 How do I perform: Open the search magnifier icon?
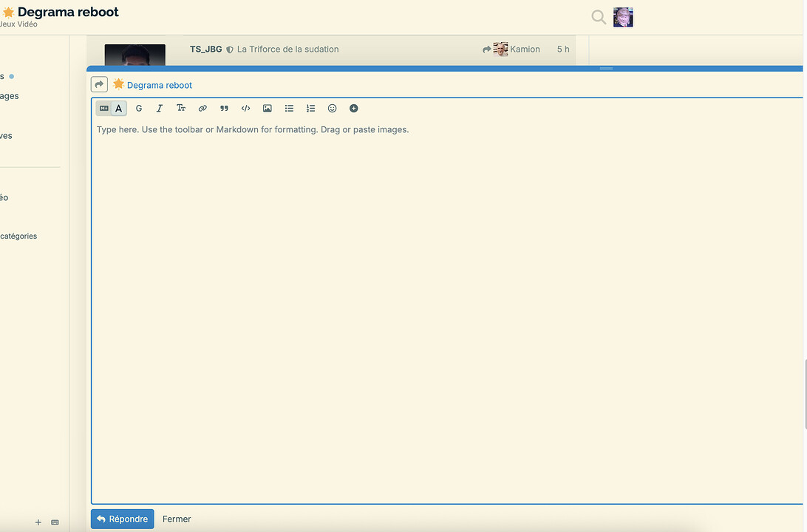(x=599, y=17)
